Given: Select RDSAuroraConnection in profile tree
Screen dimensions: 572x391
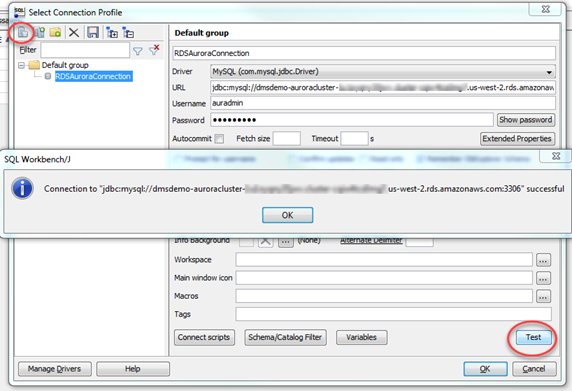Looking at the screenshot, I should point(93,76).
